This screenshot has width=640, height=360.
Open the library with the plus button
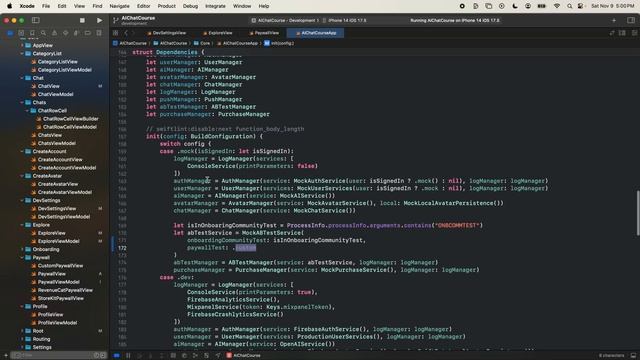(x=614, y=20)
